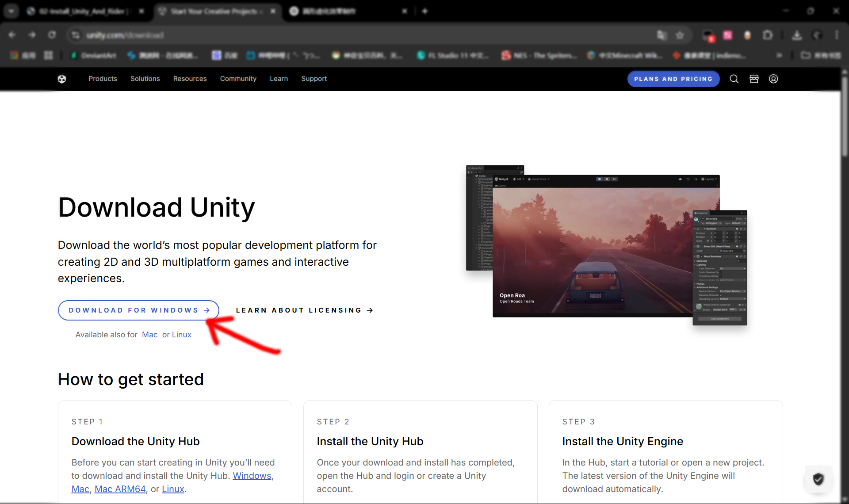
Task: Open the extensions puzzle icon
Action: coord(768,35)
